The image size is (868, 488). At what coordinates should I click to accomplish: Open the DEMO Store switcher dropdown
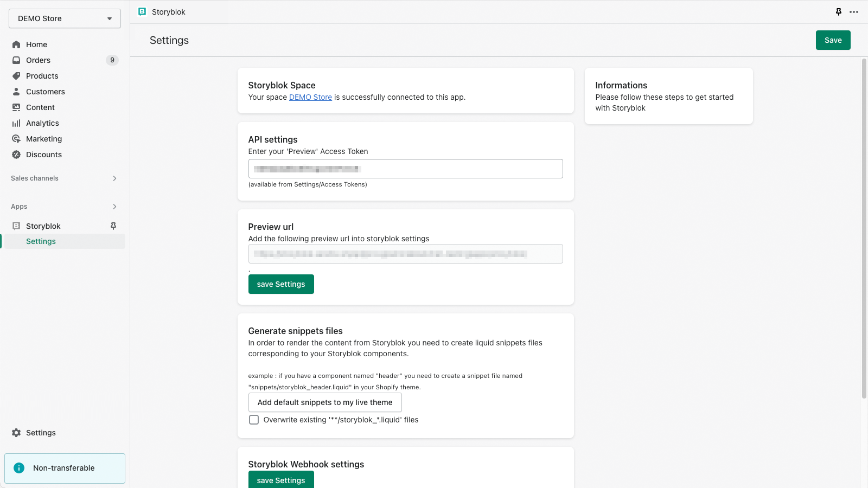pyautogui.click(x=65, y=18)
